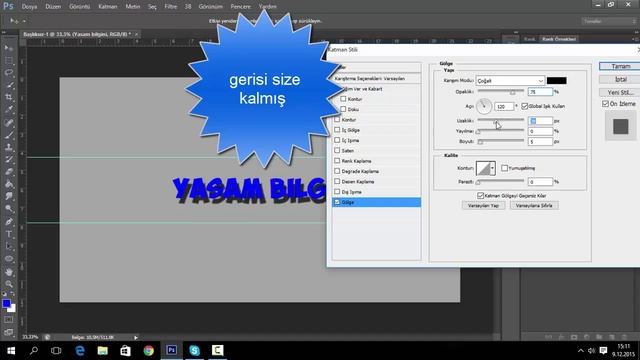Select the Clone Stamp tool
The height and width of the screenshot is (360, 640).
coord(9,147)
